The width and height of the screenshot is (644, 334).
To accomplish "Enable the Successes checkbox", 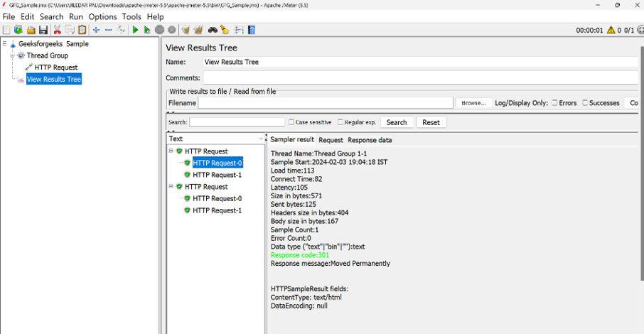I will pos(585,103).
